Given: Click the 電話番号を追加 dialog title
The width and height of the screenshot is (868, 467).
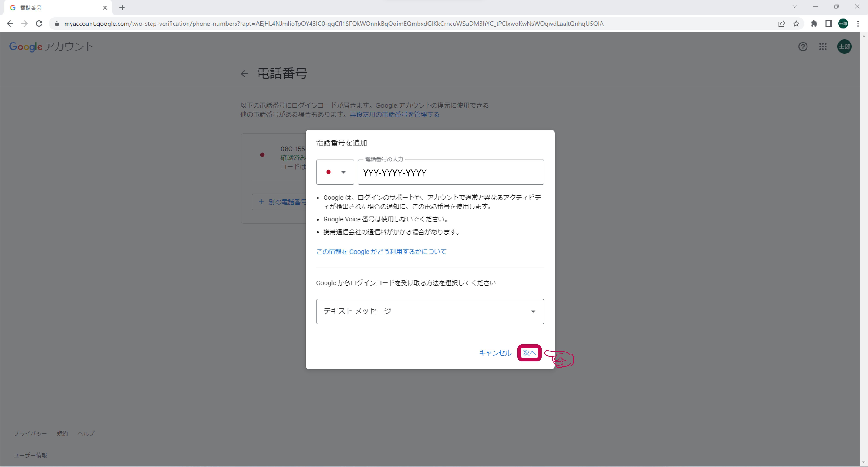Looking at the screenshot, I should click(341, 143).
